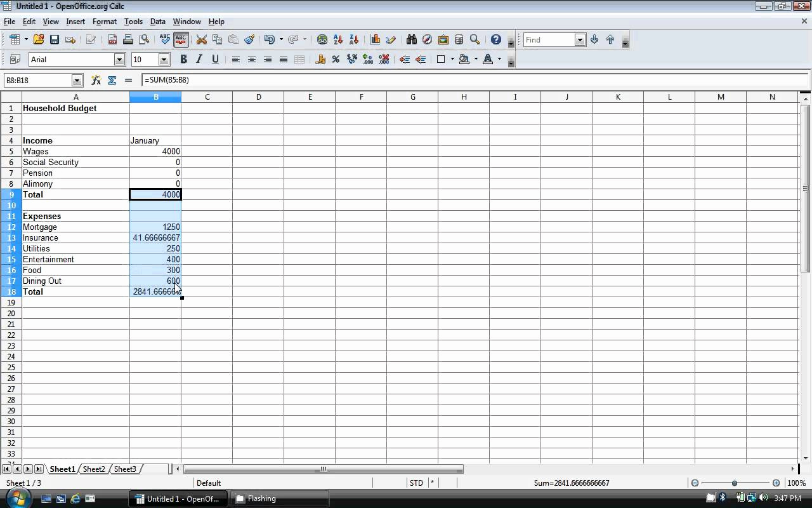This screenshot has width=812, height=508.
Task: Open Find & Replace binoculars
Action: pos(412,39)
